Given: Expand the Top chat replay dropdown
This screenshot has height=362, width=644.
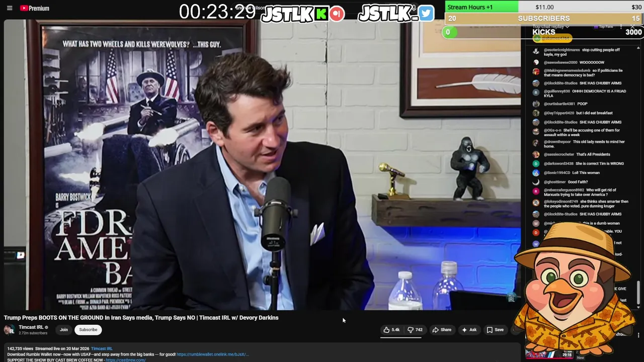Looking at the screenshot, I should (551, 27).
